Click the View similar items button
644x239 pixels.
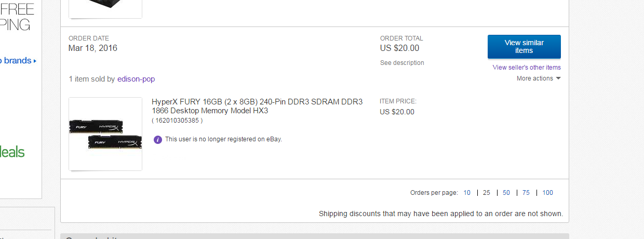pos(524,47)
